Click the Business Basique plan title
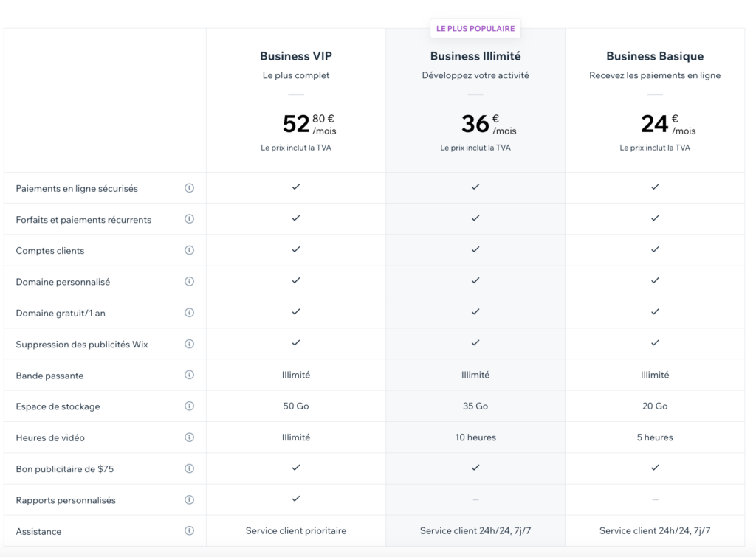This screenshot has width=756, height=557. 655,56
